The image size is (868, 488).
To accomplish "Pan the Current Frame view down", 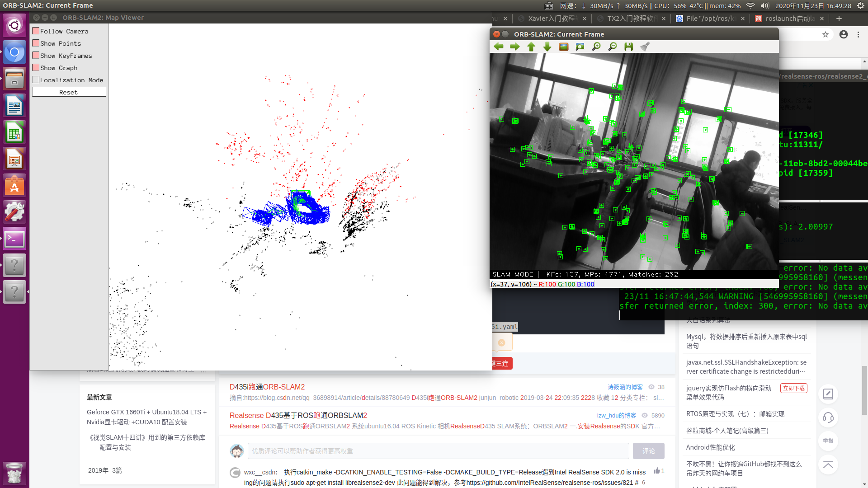I will tap(547, 47).
